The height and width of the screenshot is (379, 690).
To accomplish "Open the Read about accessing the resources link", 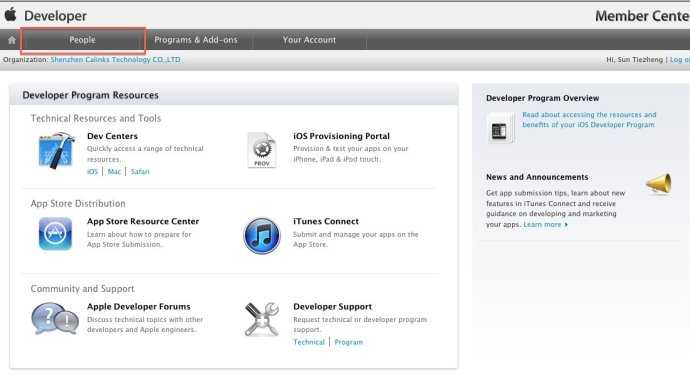I will click(x=589, y=120).
